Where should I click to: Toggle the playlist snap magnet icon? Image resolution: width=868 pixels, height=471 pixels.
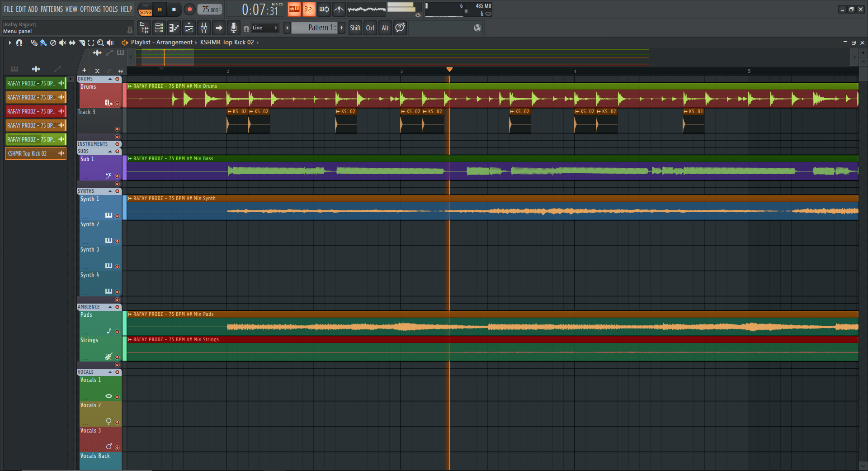[19, 43]
